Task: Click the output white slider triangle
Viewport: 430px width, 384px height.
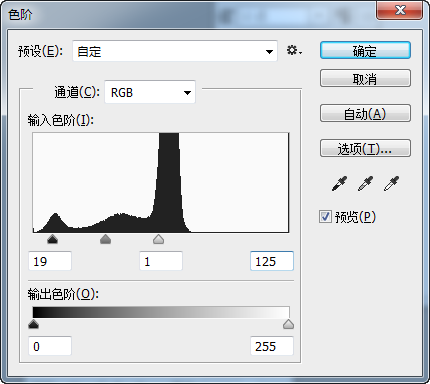Action: pyautogui.click(x=288, y=324)
